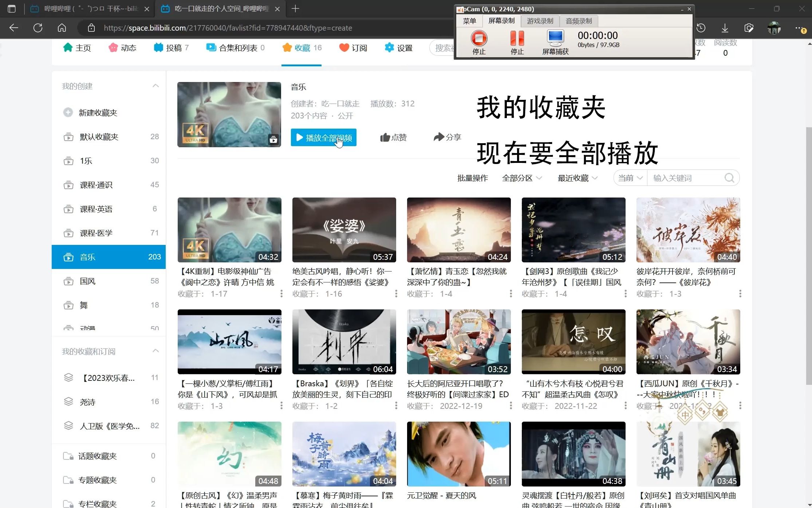Open browser history clock icon

point(701,28)
